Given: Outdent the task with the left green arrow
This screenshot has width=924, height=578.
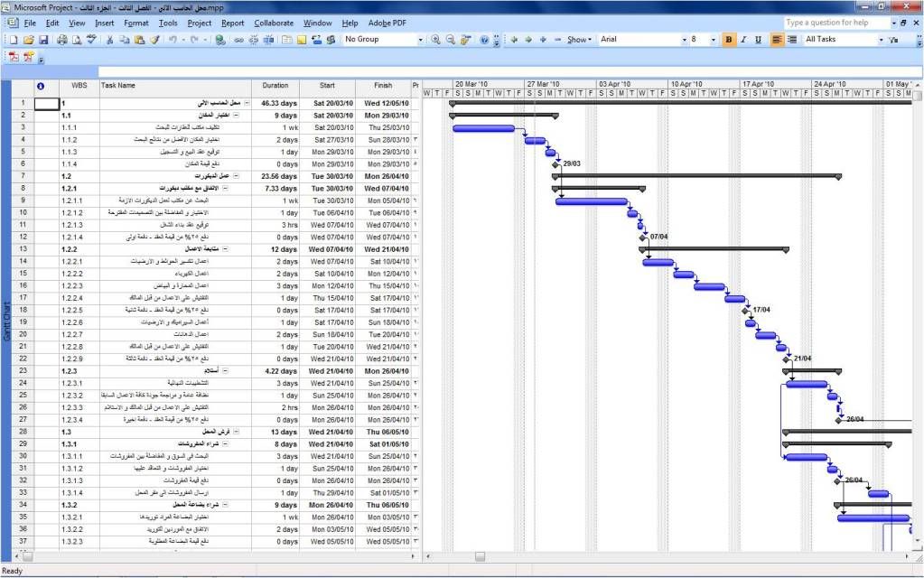Looking at the screenshot, I should point(514,40).
